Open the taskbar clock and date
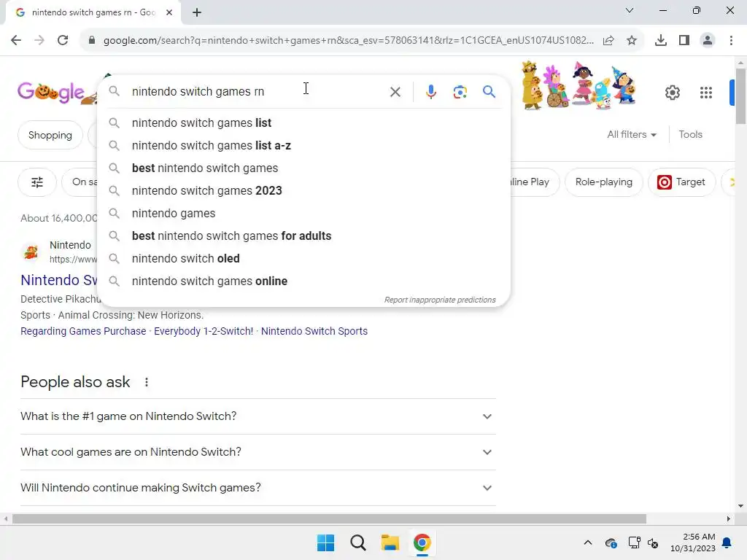 (x=693, y=542)
